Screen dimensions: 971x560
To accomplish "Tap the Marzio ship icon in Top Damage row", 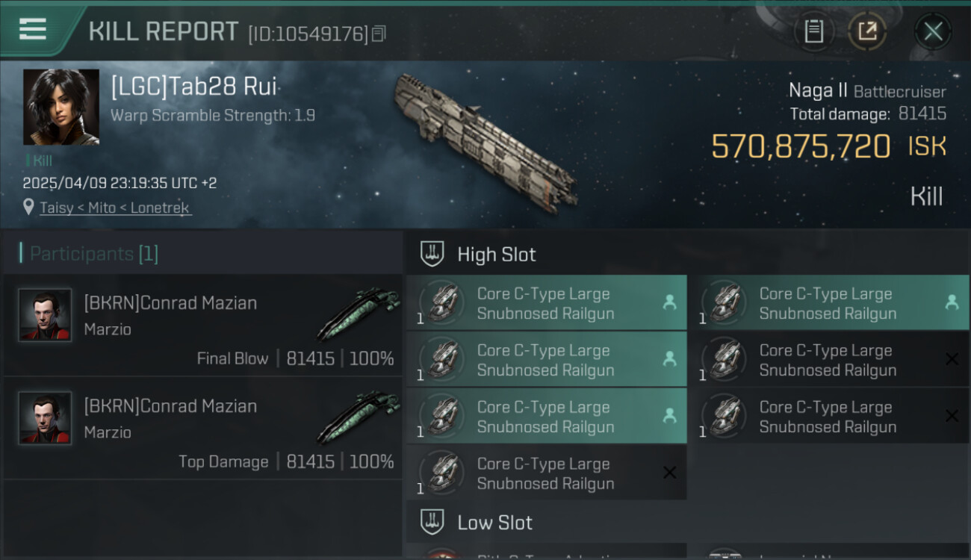I will pyautogui.click(x=359, y=419).
